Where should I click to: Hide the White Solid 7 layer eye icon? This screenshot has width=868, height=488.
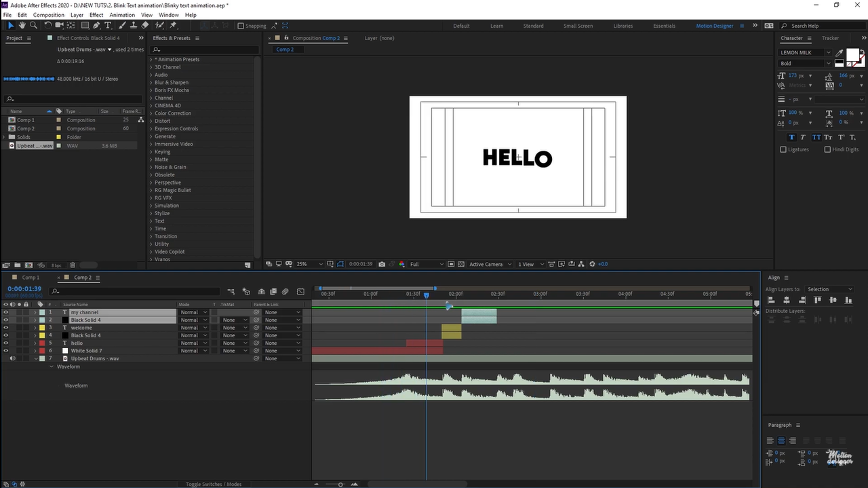6,351
